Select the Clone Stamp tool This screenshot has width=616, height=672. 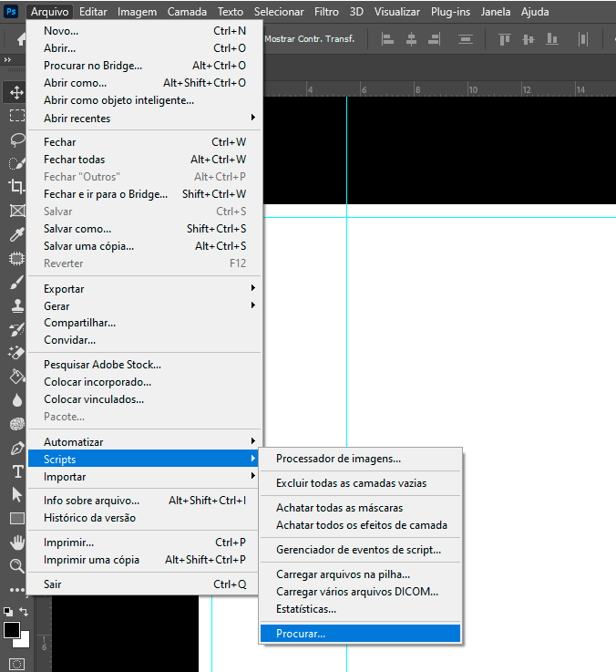click(x=16, y=306)
